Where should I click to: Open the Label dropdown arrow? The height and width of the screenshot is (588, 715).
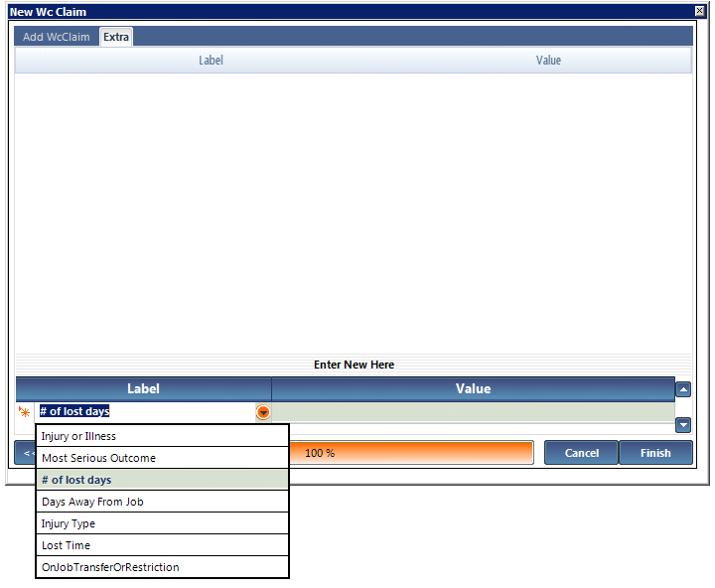[262, 412]
